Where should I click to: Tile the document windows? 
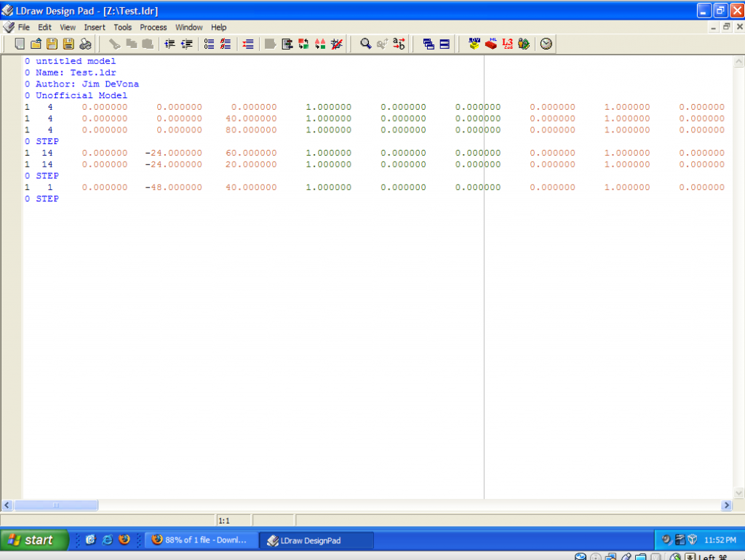[x=445, y=44]
